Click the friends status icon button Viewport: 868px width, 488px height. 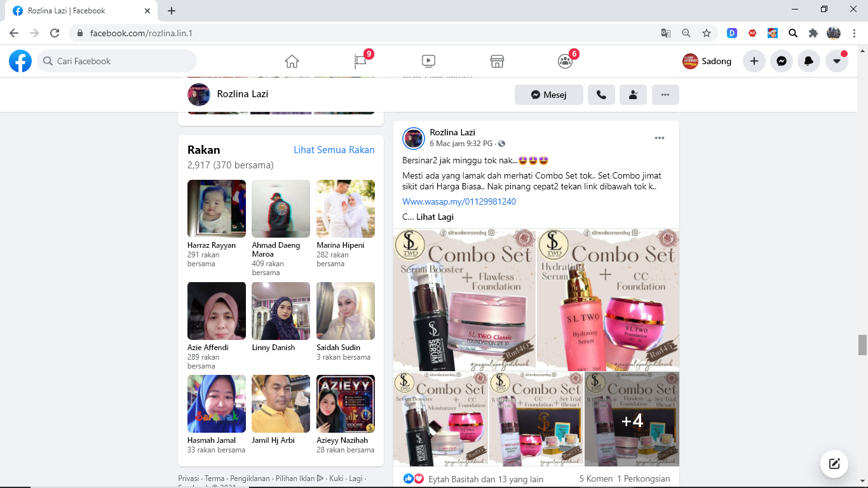(633, 95)
